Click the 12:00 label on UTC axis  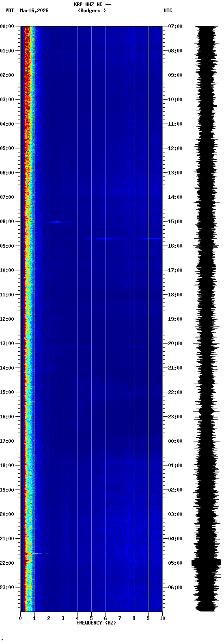click(175, 148)
